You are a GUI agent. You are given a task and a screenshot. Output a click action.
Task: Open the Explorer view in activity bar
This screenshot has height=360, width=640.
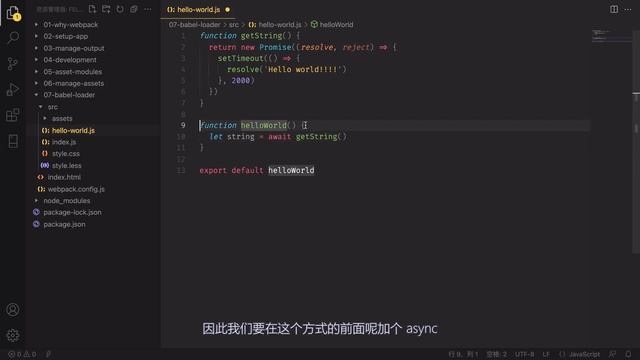(x=13, y=13)
